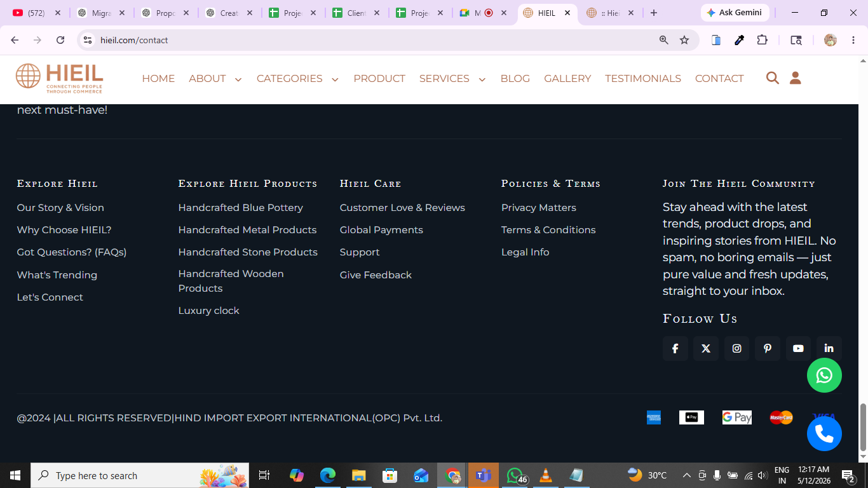
Task: Open Handcrafted Metal Products link
Action: coord(247,230)
